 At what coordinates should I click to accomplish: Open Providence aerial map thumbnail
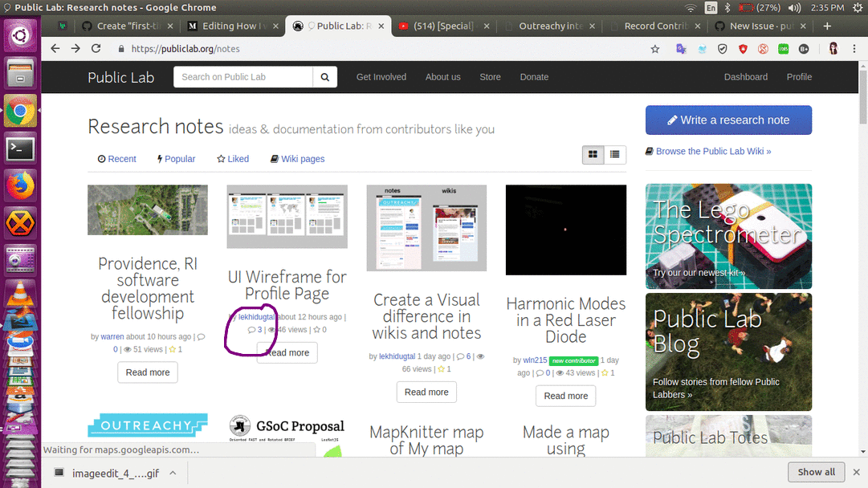(x=148, y=209)
